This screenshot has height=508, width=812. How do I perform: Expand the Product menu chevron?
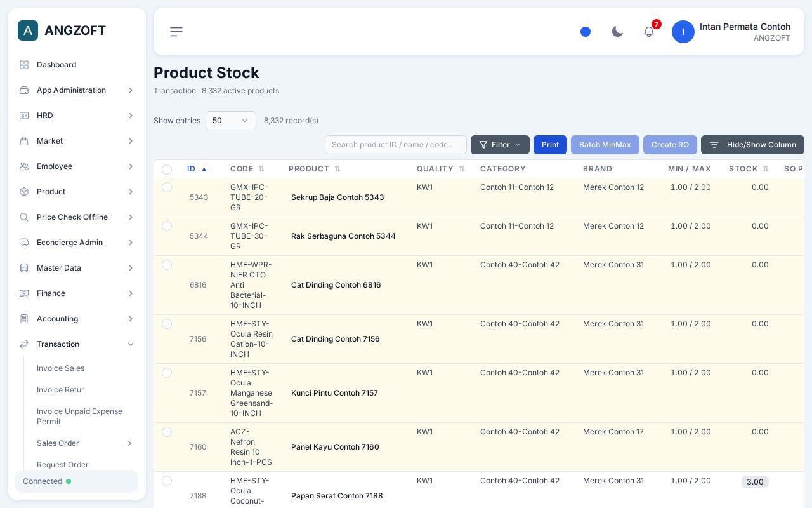[131, 192]
